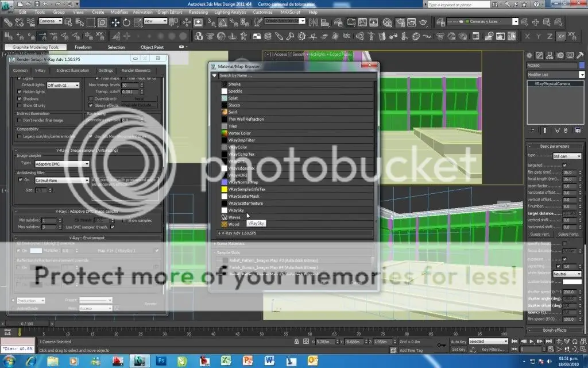Click the Search by Name field
The height and width of the screenshot is (368, 588).
pos(297,75)
